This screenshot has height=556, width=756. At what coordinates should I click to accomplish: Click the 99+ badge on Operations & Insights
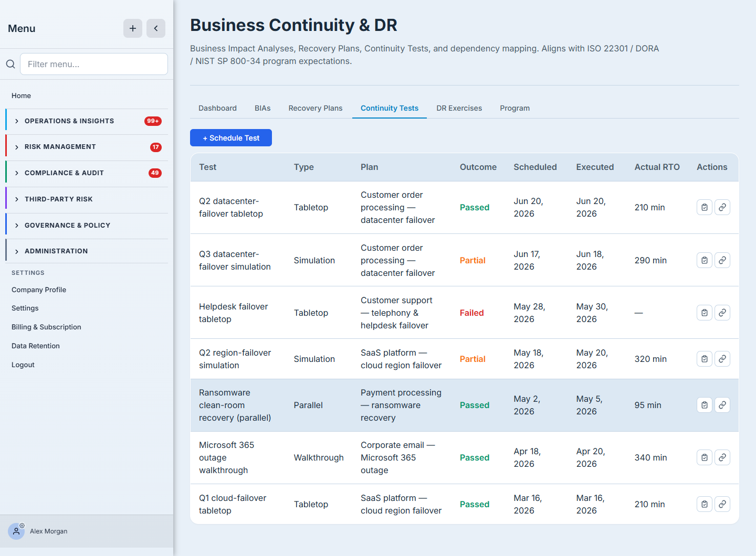(153, 121)
